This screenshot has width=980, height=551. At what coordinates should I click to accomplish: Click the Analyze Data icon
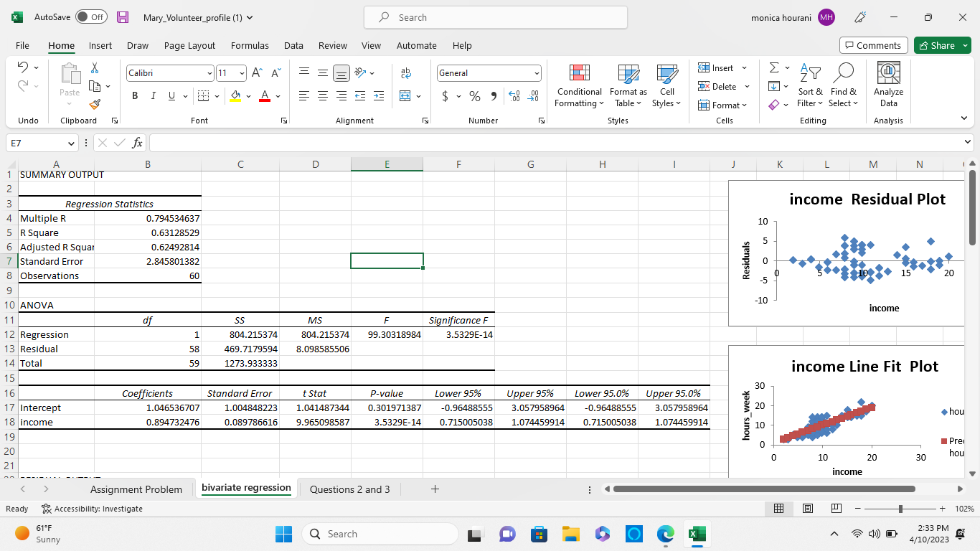point(888,73)
